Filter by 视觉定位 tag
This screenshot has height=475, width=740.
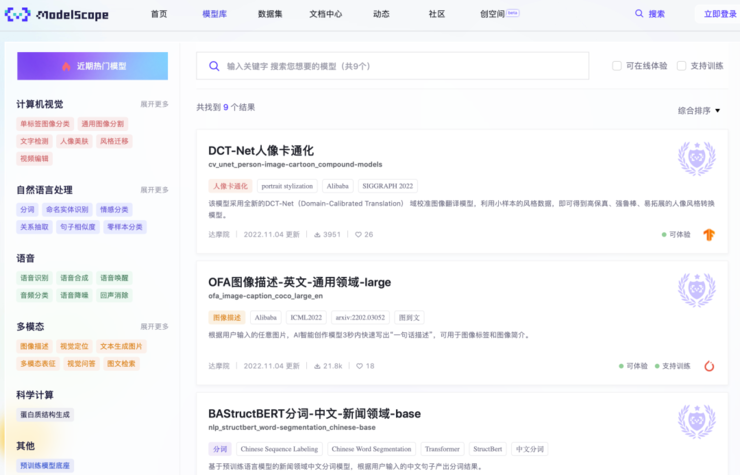coord(75,347)
